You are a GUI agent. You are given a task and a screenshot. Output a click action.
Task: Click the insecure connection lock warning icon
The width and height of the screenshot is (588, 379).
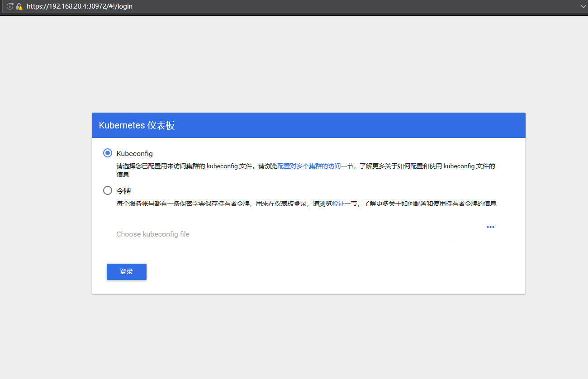pyautogui.click(x=19, y=6)
